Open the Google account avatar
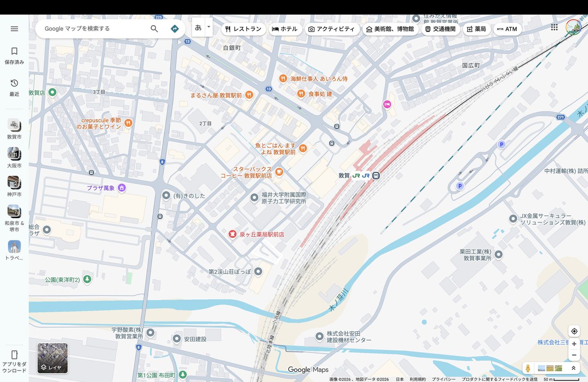 573,27
